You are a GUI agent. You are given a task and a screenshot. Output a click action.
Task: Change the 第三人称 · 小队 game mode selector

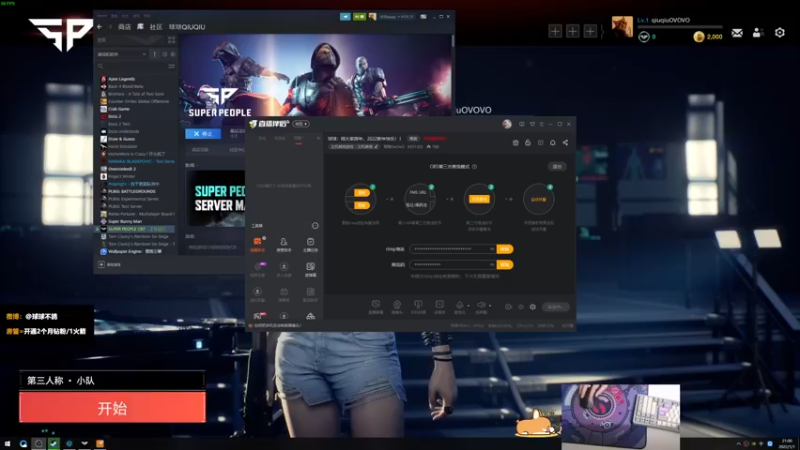(112, 380)
